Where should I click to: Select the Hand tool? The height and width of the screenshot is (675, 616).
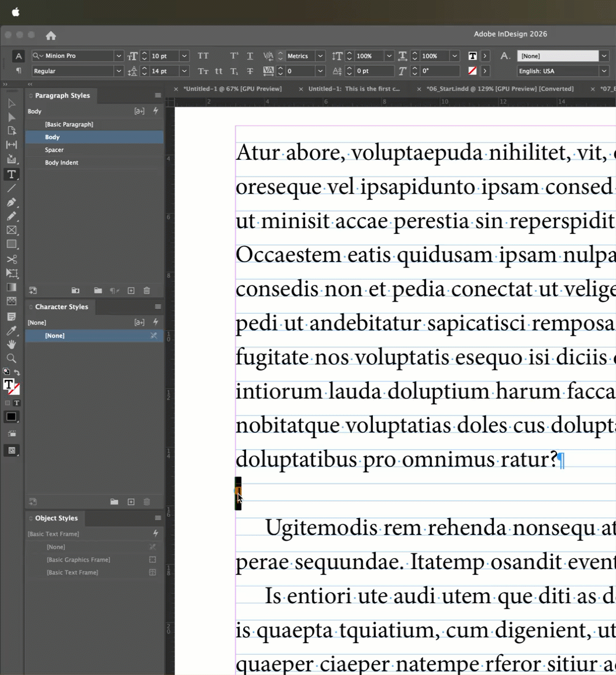pos(12,344)
